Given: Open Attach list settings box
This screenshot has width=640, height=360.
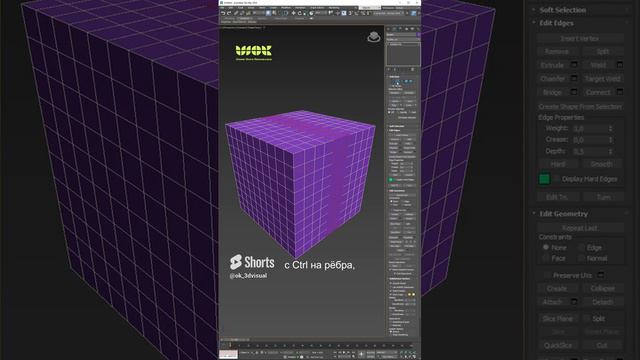Looking at the screenshot, I should coord(574,302).
